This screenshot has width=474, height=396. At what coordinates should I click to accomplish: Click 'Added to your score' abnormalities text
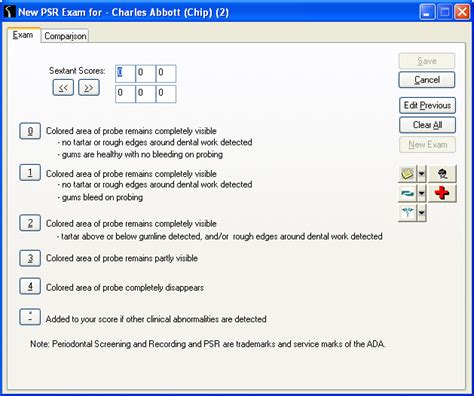pos(156,319)
